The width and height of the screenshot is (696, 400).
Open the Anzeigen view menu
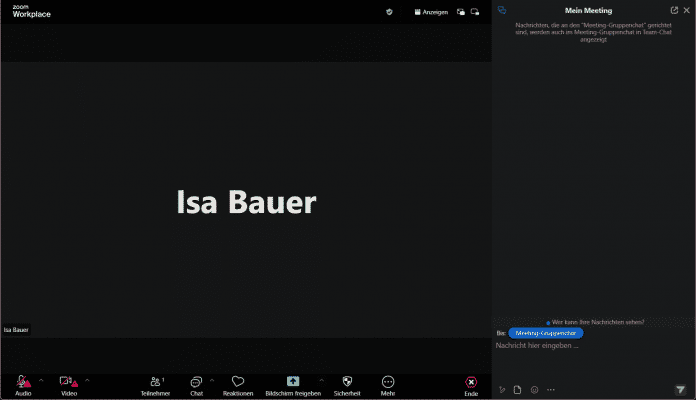(431, 12)
